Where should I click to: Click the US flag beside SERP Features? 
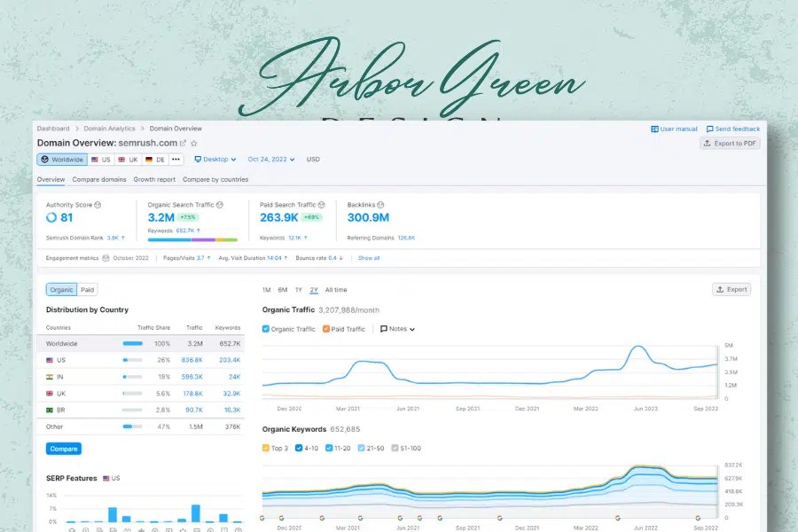coord(106,479)
